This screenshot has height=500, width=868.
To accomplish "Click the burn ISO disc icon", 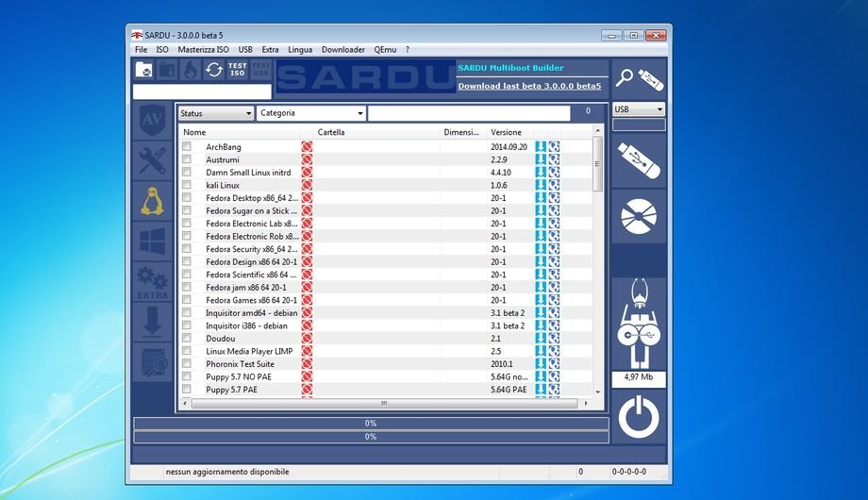I will pyautogui.click(x=639, y=216).
